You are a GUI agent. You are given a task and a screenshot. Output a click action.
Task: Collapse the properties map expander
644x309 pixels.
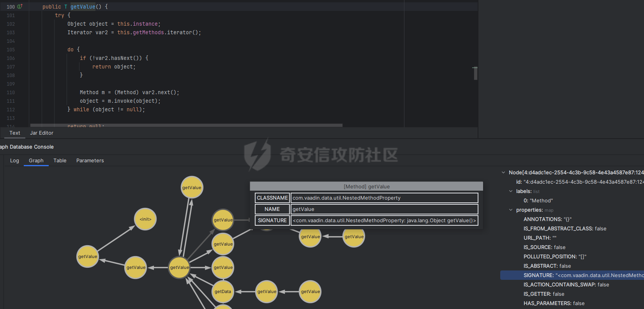click(x=511, y=210)
